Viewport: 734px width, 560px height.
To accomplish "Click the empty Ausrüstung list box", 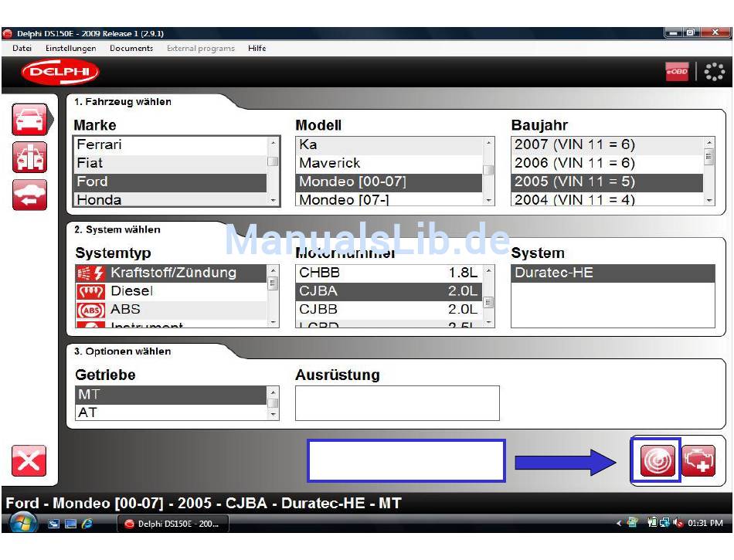I will click(397, 403).
